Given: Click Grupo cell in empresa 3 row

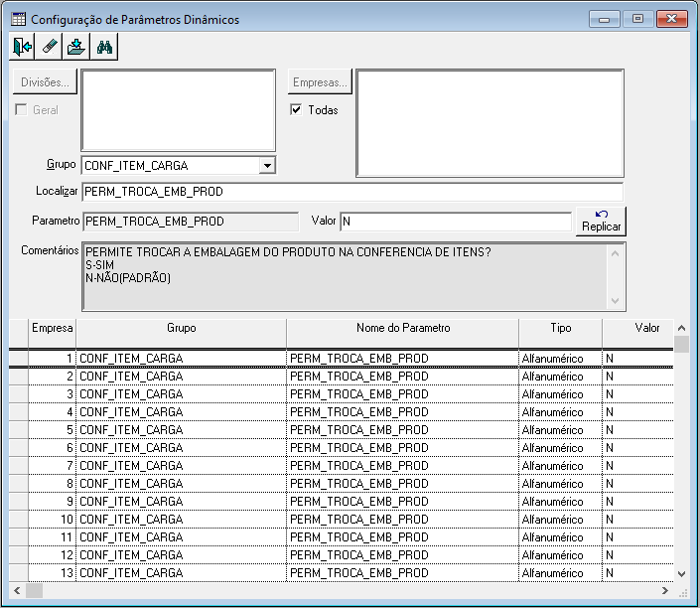Looking at the screenshot, I should click(182, 394).
